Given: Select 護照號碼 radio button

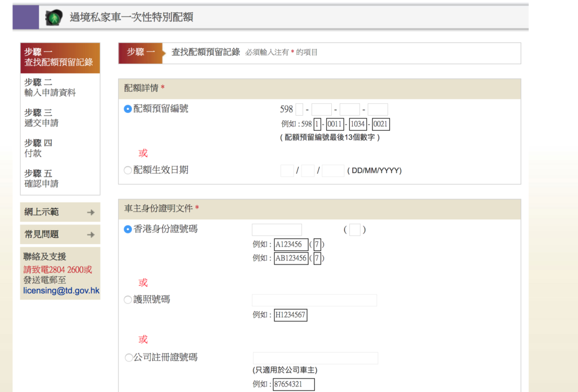Looking at the screenshot, I should (128, 300).
